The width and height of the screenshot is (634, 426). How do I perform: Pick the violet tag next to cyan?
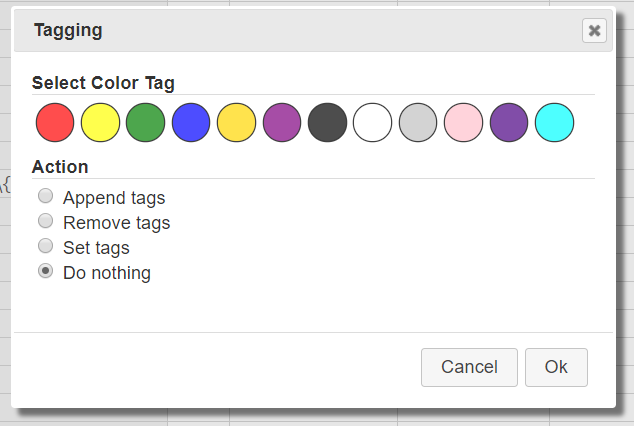[x=509, y=122]
